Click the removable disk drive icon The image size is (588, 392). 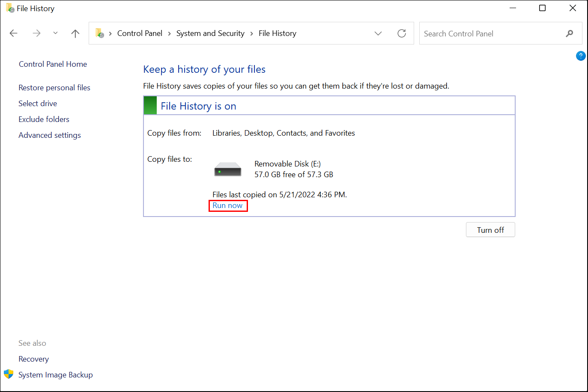tap(227, 169)
